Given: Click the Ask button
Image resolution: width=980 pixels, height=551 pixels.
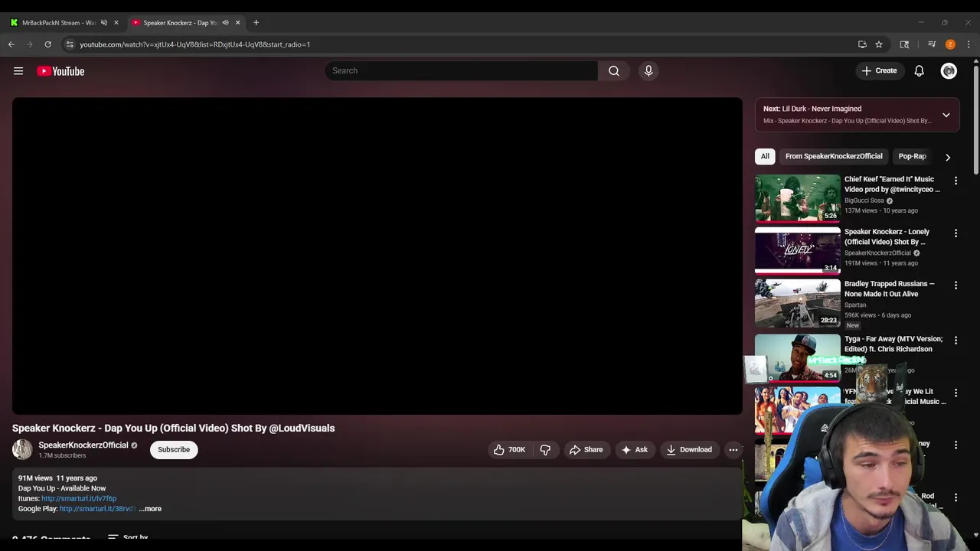Looking at the screenshot, I should (x=634, y=449).
